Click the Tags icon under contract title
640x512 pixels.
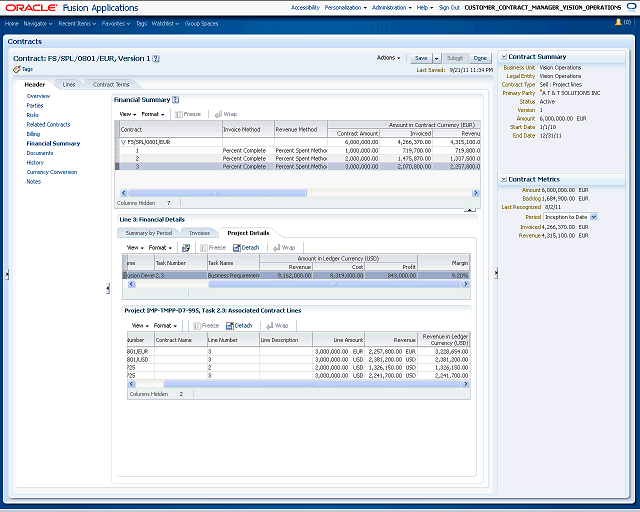point(17,69)
